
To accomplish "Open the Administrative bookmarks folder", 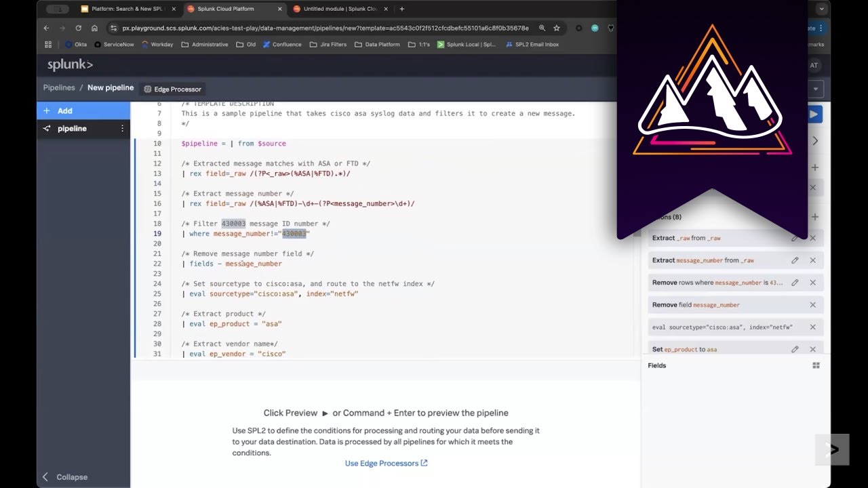I will (204, 45).
